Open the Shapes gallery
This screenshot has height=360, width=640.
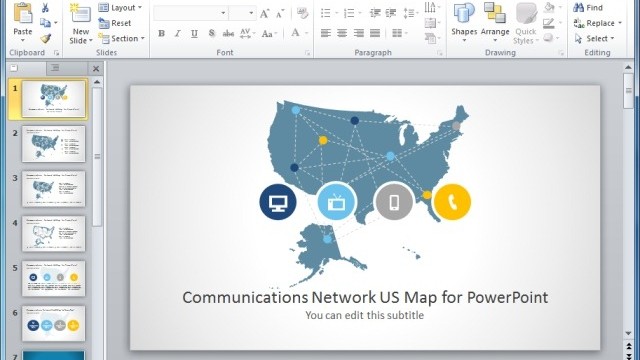pos(464,23)
